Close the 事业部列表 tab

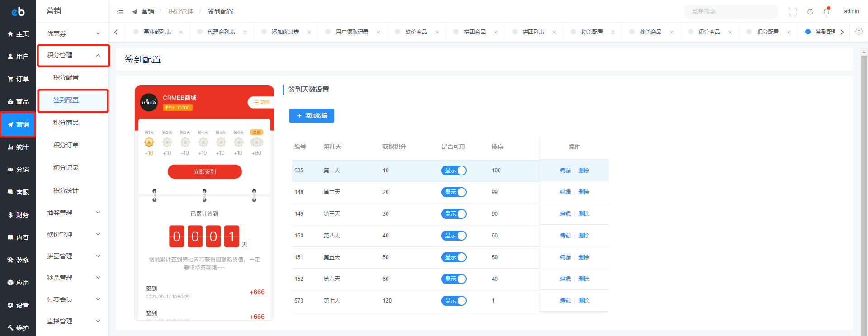(x=181, y=32)
